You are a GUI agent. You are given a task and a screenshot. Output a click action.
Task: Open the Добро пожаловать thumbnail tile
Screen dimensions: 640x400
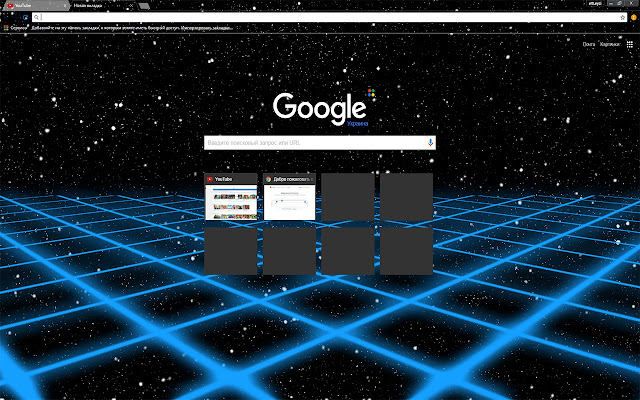click(x=289, y=197)
